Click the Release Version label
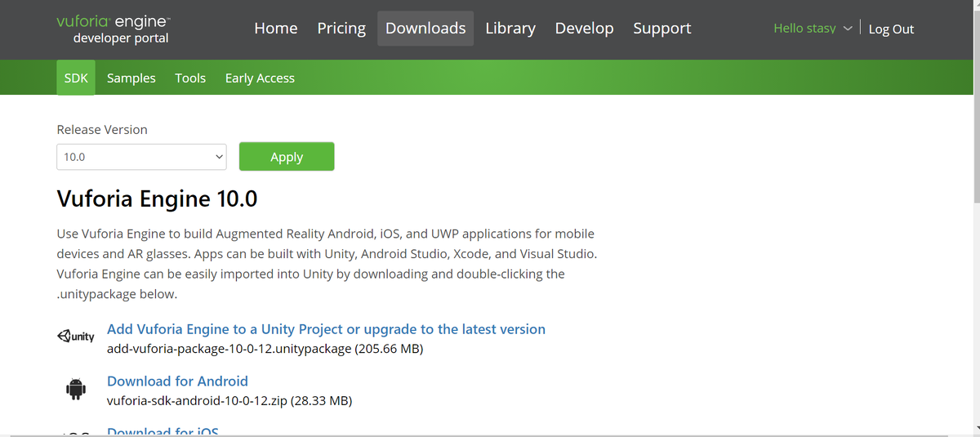The height and width of the screenshot is (437, 980). pyautogui.click(x=102, y=130)
